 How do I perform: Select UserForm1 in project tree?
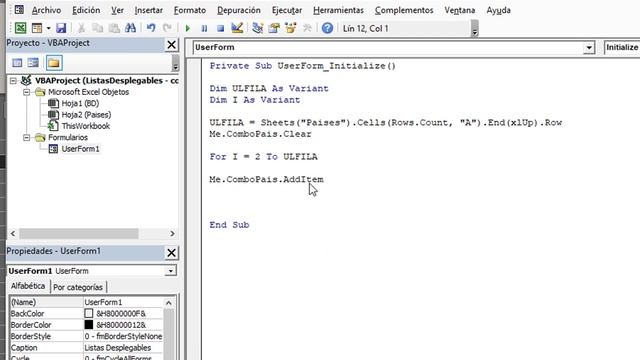(x=80, y=149)
